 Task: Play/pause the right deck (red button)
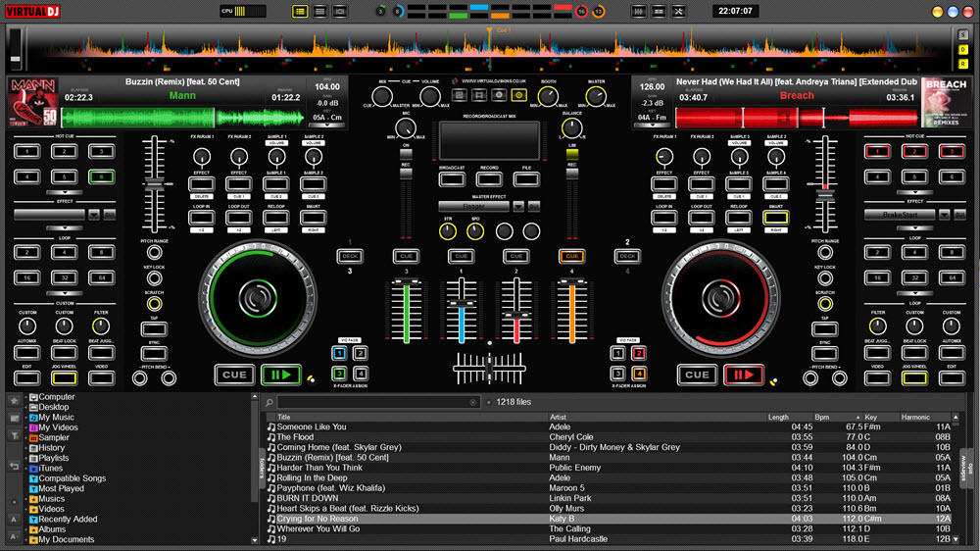tap(743, 375)
